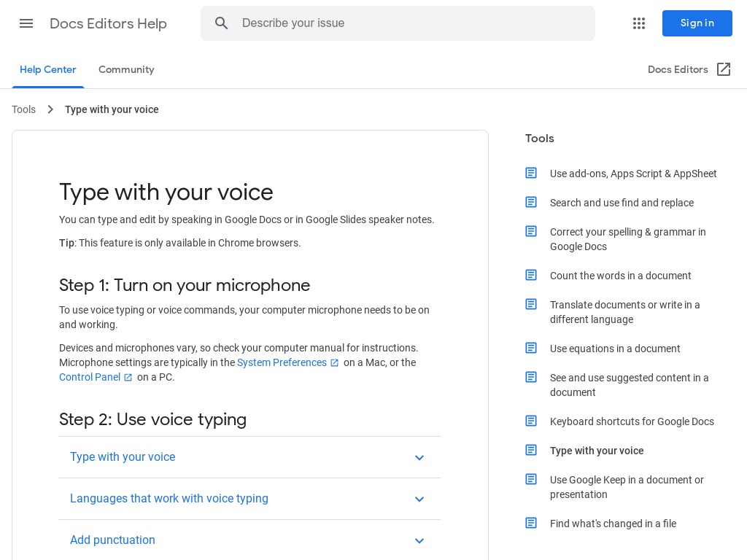Viewport: 747px width, 560px height.
Task: Click the sidebar article icon beside Type with your voice
Action: tap(531, 449)
